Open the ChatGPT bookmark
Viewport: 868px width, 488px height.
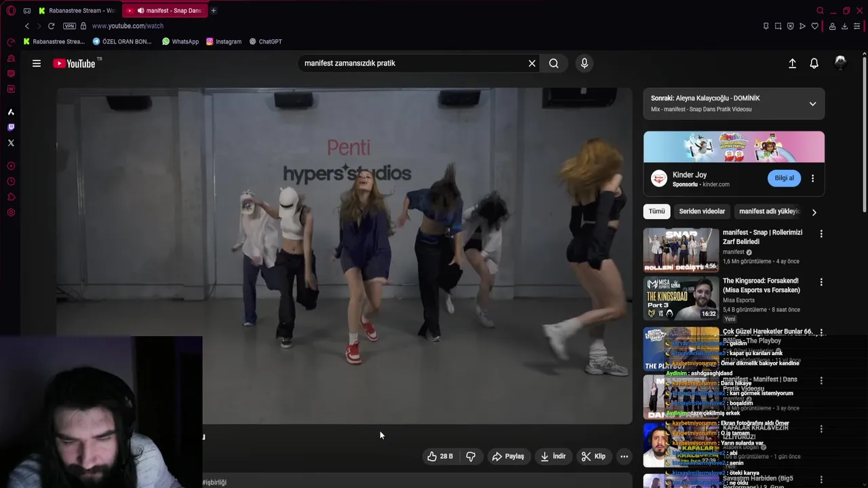click(265, 41)
